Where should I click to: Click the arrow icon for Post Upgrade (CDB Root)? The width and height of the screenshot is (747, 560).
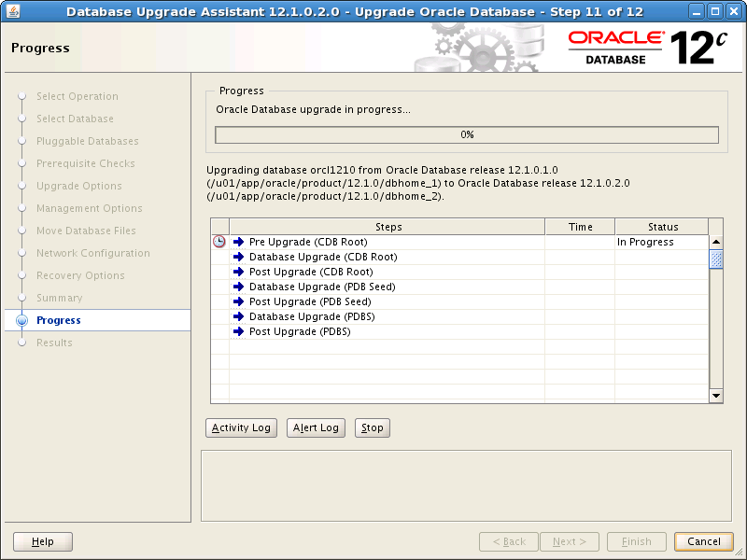(x=238, y=272)
